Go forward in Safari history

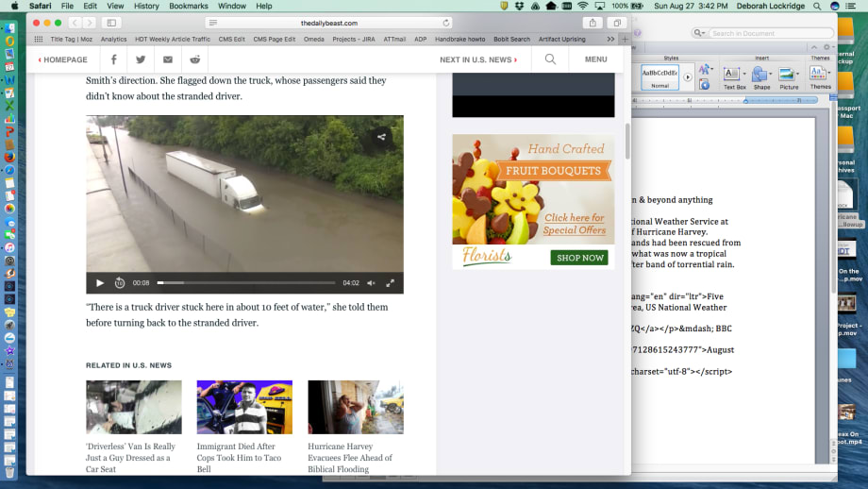pos(89,23)
